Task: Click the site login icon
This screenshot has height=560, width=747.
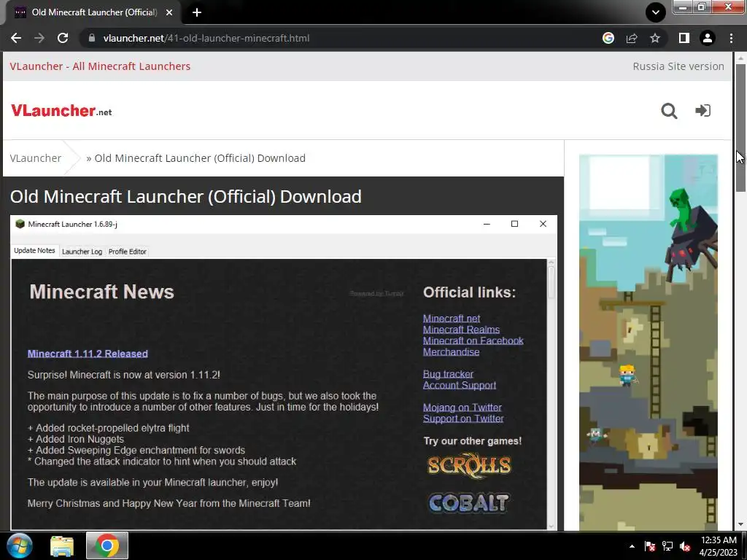Action: (x=703, y=111)
